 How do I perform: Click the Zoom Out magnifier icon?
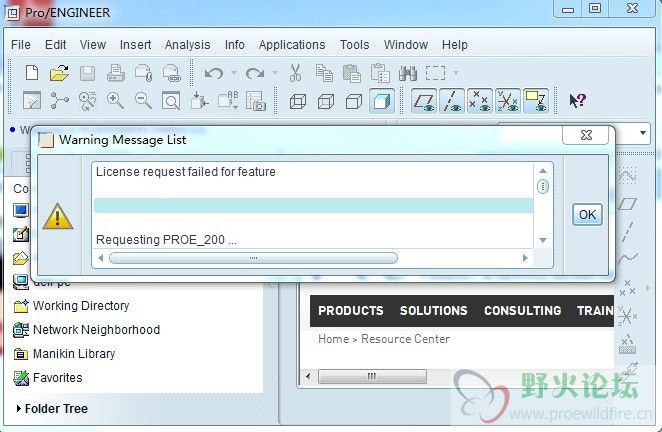(x=143, y=101)
